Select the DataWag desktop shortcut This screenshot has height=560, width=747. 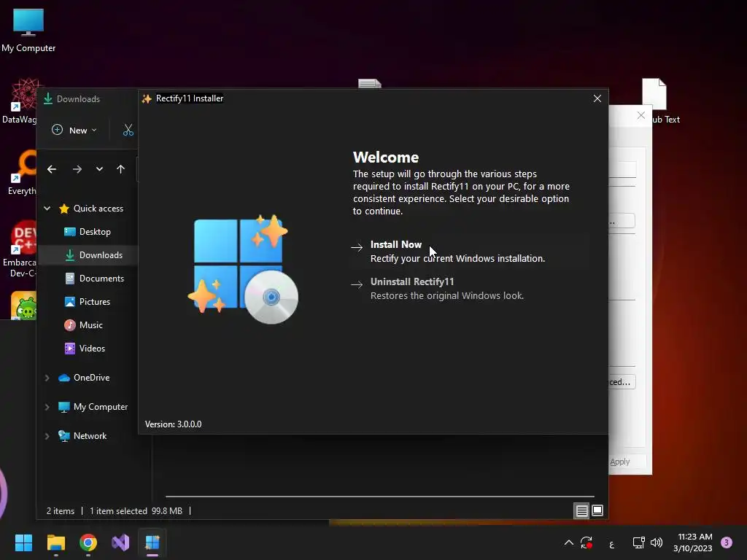tap(20, 101)
